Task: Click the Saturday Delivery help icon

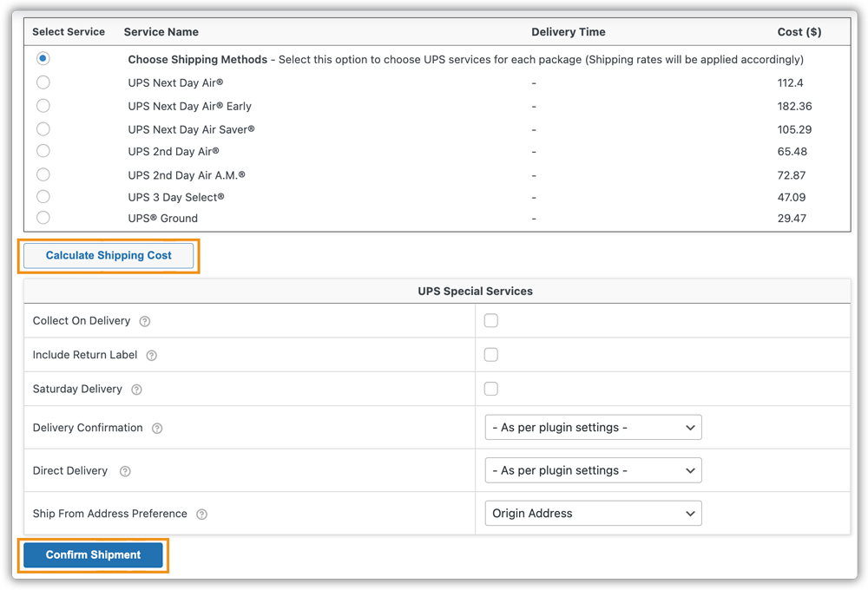Action: (x=136, y=390)
